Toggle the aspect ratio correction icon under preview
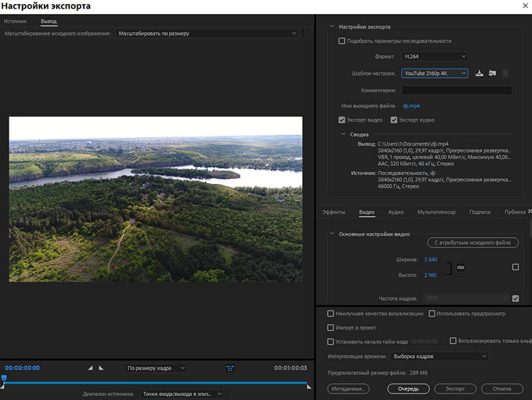Screen dimensions: 532x400 230,368
